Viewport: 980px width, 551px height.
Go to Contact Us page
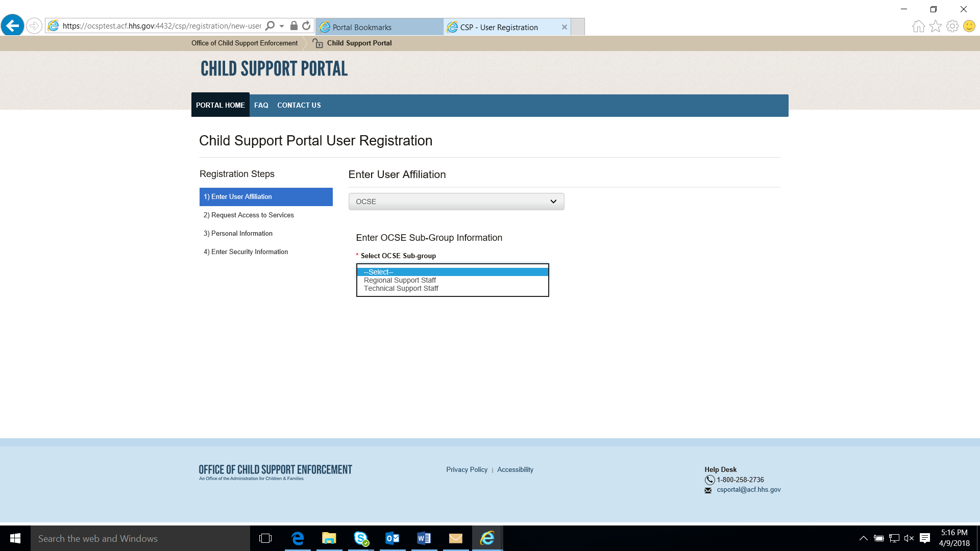tap(299, 105)
